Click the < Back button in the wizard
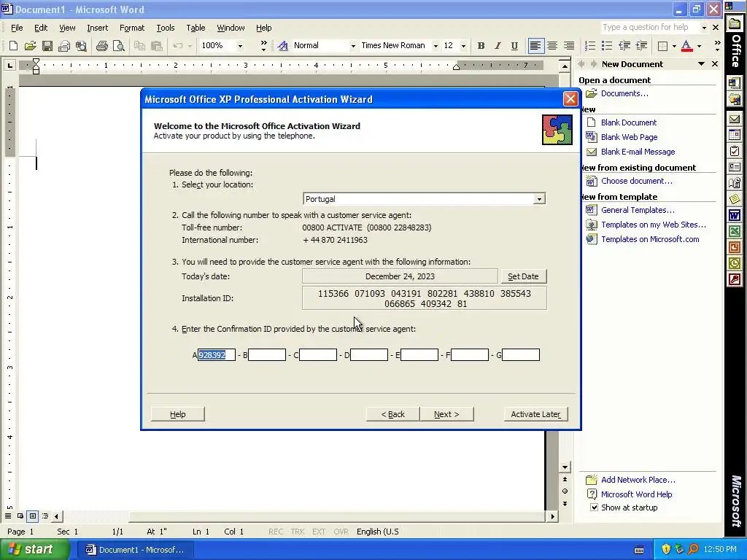 click(392, 414)
